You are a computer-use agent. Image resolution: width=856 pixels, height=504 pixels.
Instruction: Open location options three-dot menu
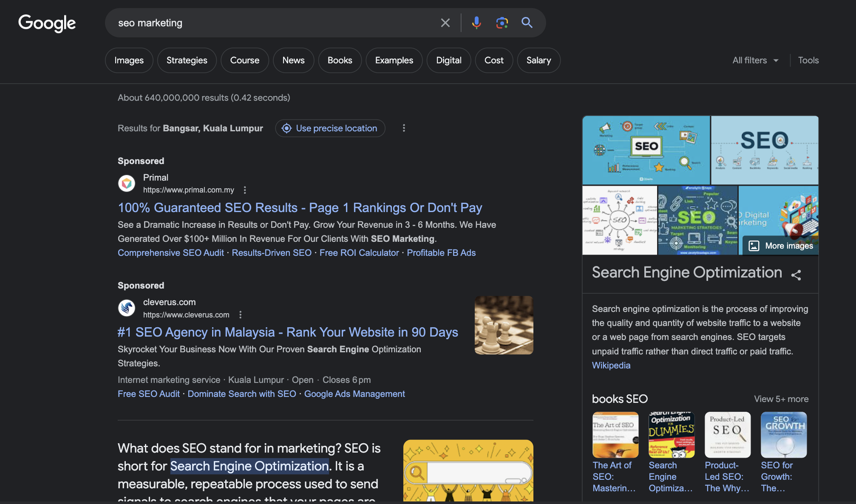404,128
